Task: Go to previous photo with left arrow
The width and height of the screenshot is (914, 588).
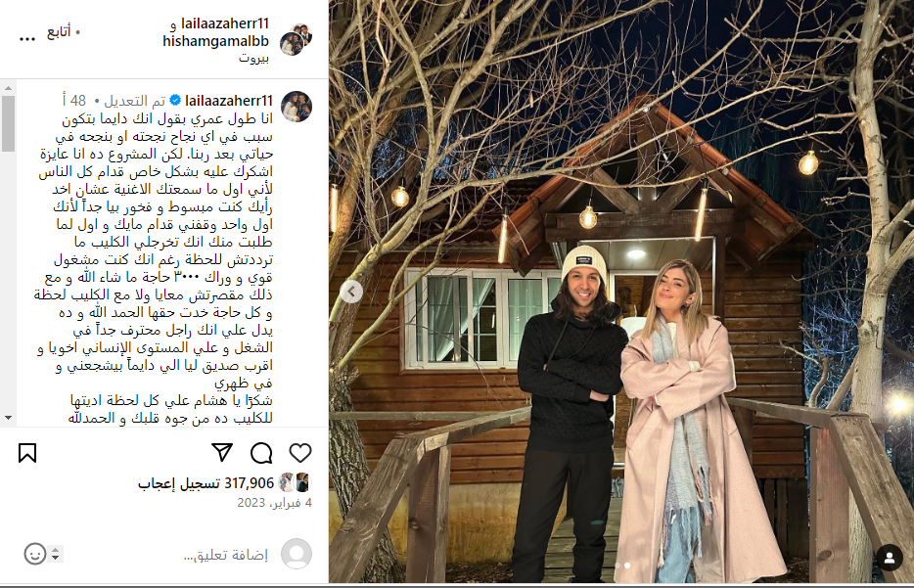Action: [x=351, y=292]
